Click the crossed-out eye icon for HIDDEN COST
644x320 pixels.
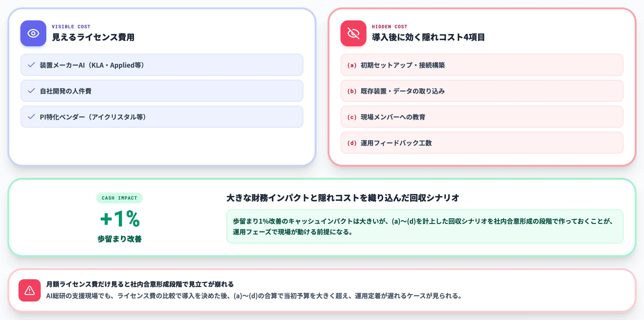pos(353,33)
